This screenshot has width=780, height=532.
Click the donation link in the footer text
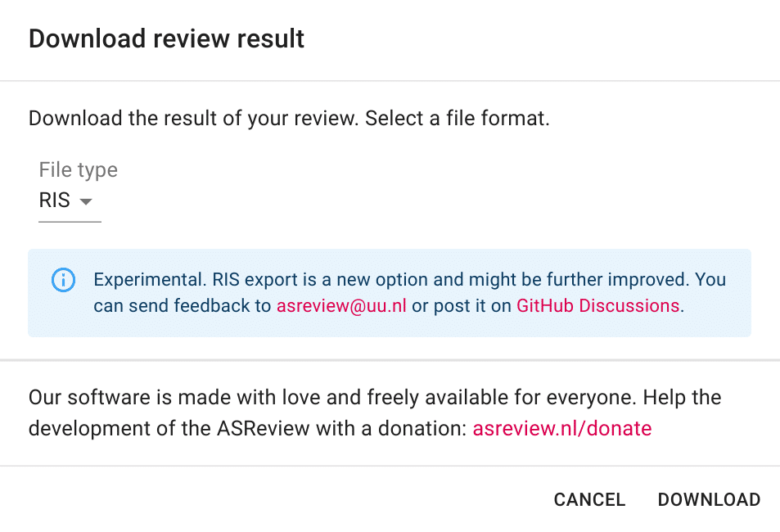pyautogui.click(x=561, y=428)
